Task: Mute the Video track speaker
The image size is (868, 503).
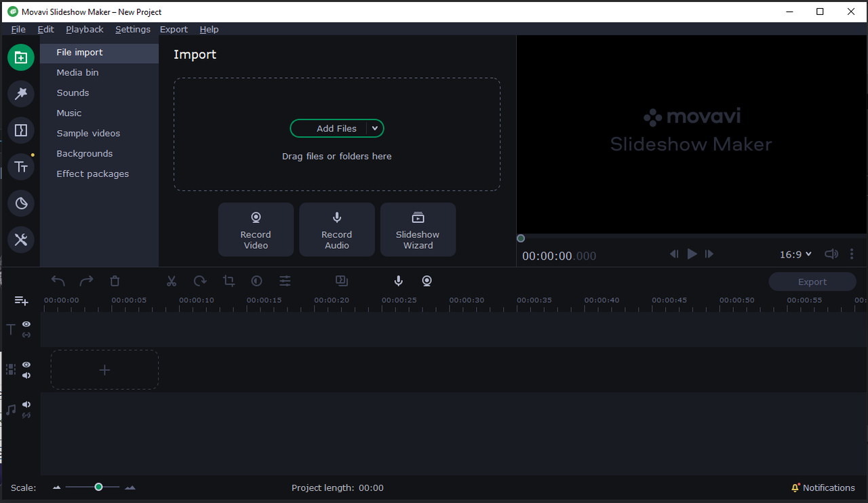Action: tap(26, 376)
